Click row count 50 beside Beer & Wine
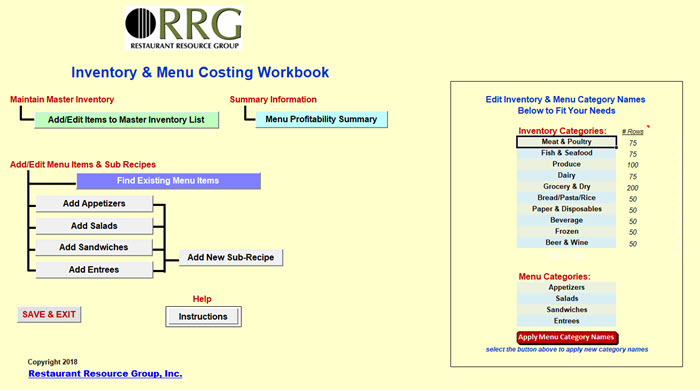700x391 pixels. tap(633, 244)
